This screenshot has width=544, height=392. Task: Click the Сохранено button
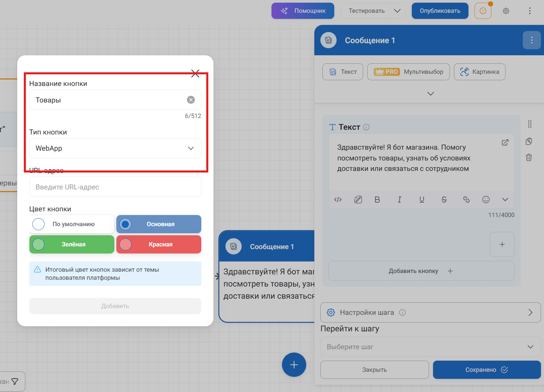tap(487, 370)
